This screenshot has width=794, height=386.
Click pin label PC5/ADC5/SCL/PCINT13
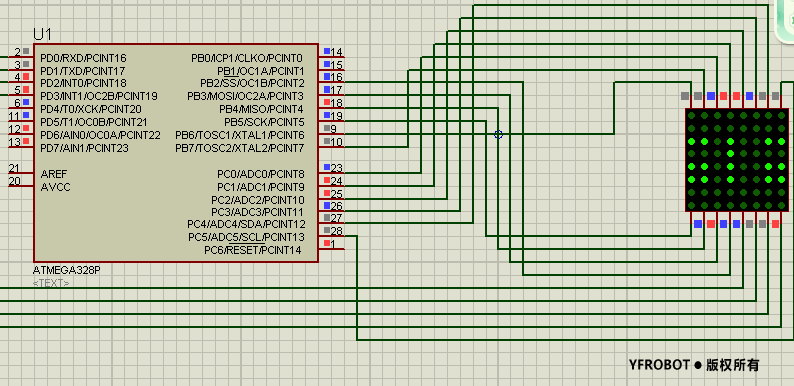(247, 237)
